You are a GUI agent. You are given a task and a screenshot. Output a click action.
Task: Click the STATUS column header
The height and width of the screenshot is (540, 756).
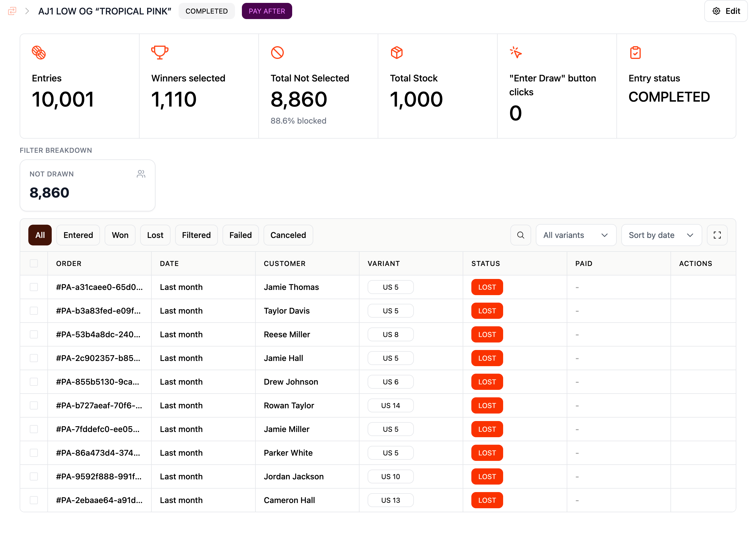[486, 263]
